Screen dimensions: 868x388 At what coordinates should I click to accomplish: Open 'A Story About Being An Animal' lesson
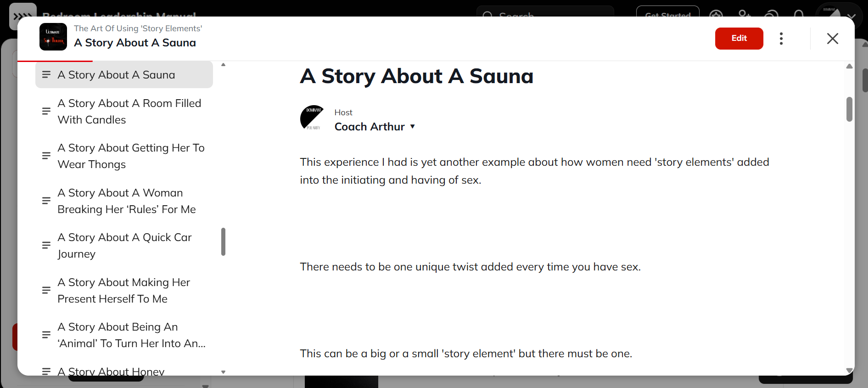pos(131,335)
